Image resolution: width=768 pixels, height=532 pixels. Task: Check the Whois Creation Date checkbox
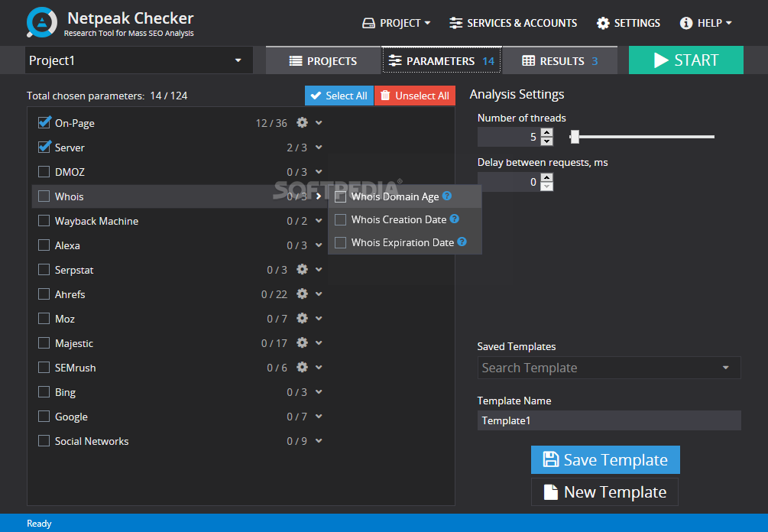(x=340, y=219)
